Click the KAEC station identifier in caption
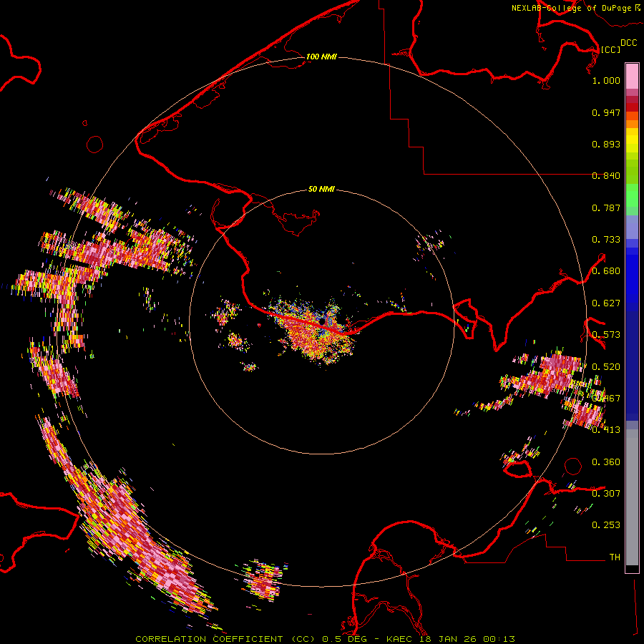 pyautogui.click(x=401, y=639)
